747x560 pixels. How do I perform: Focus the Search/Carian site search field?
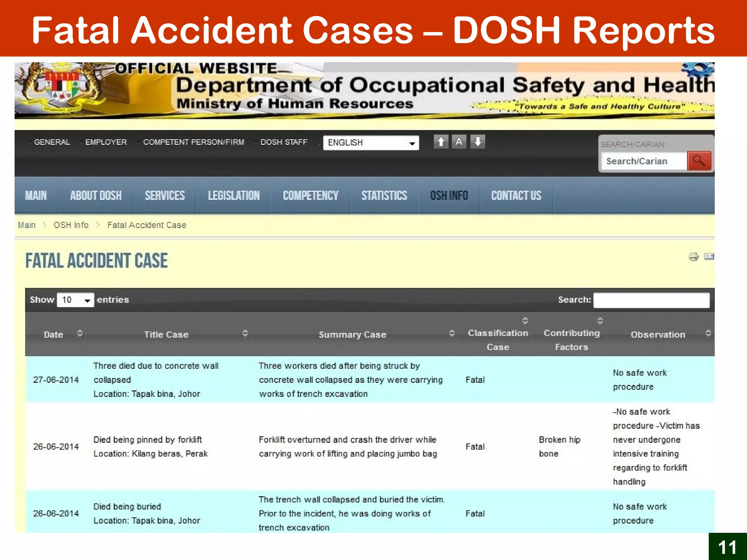pos(644,161)
